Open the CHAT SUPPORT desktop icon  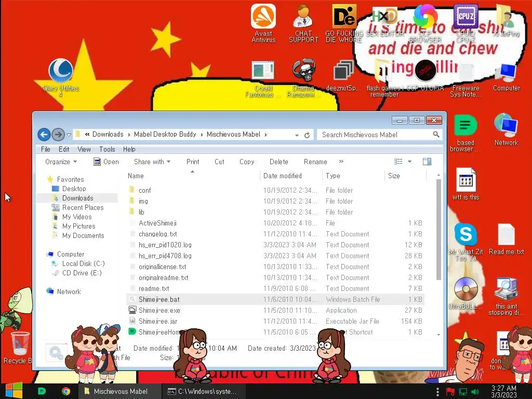tap(303, 23)
